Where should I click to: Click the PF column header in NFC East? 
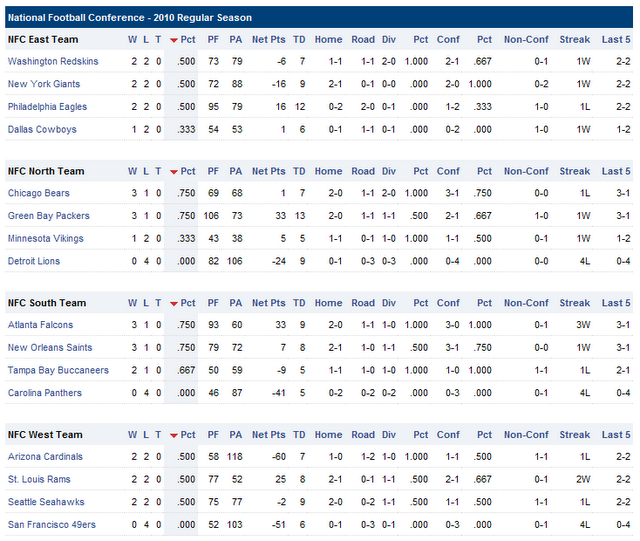point(213,40)
